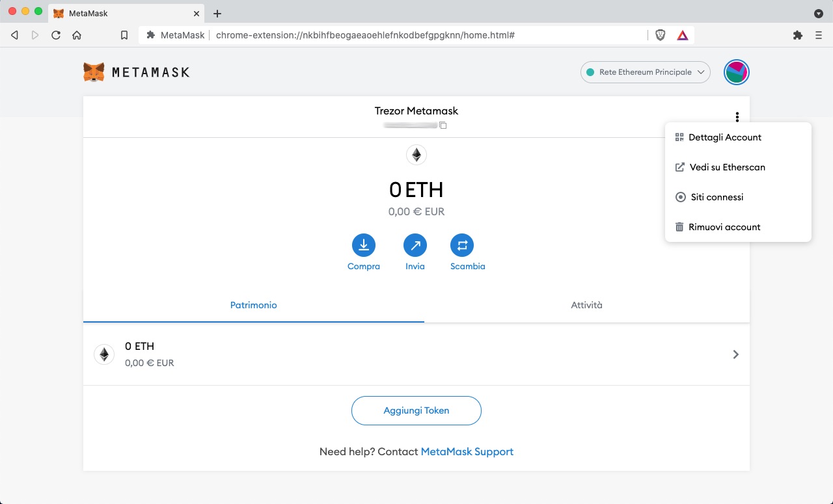This screenshot has width=833, height=504.
Task: Open the browser extensions puzzle icon
Action: click(798, 35)
